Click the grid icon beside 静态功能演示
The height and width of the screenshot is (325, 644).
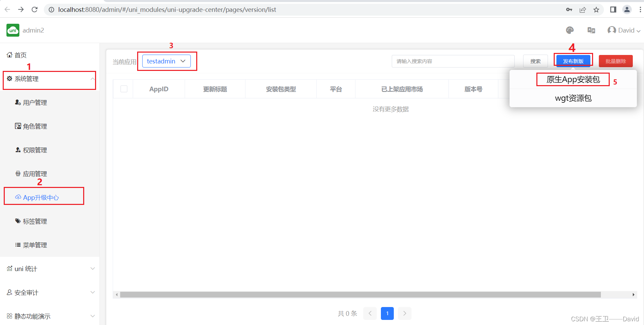click(10, 316)
